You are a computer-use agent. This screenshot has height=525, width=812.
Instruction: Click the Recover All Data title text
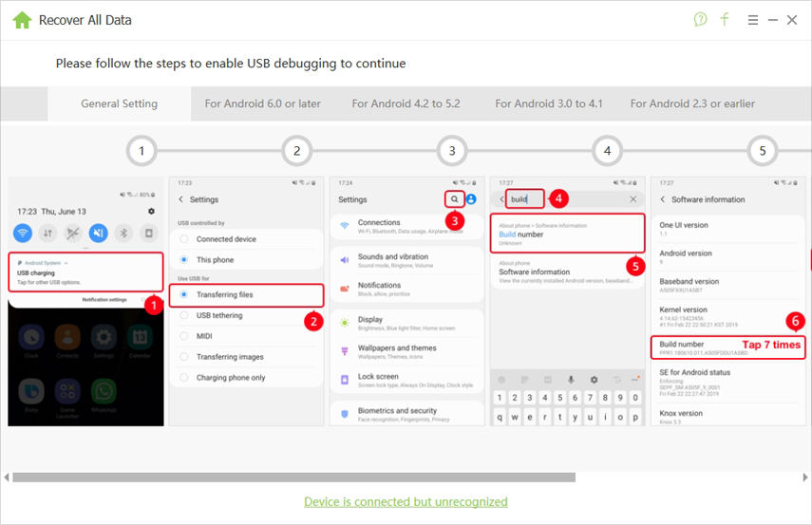pyautogui.click(x=85, y=20)
